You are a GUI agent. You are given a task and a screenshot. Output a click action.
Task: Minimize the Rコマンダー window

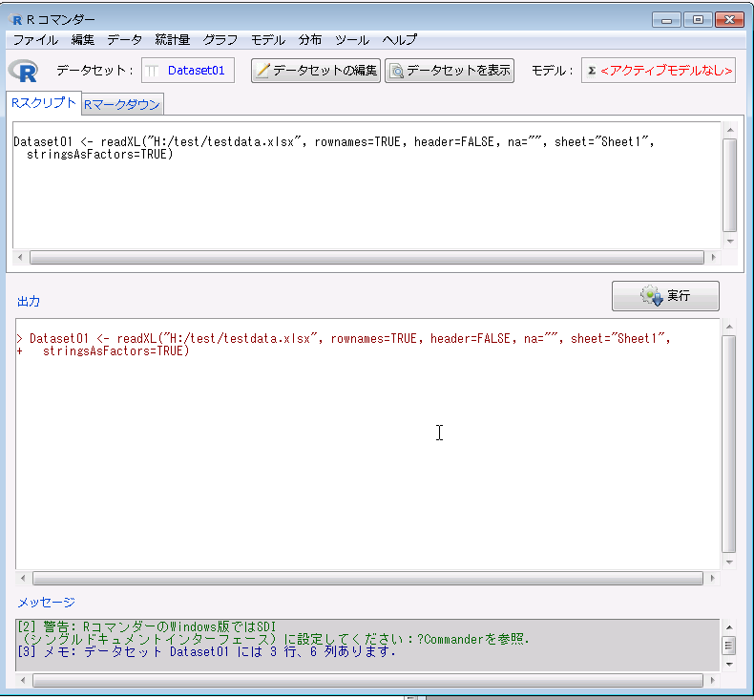pyautogui.click(x=666, y=20)
